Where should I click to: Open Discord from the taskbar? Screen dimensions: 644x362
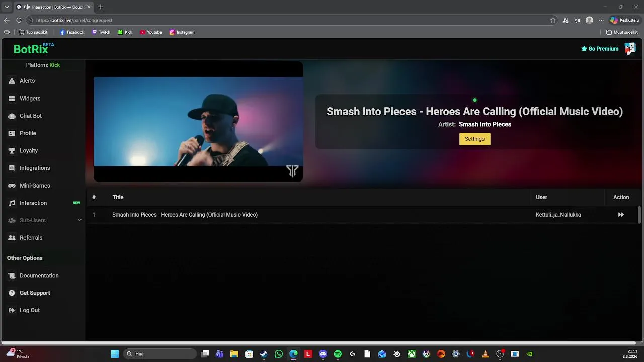point(323,354)
